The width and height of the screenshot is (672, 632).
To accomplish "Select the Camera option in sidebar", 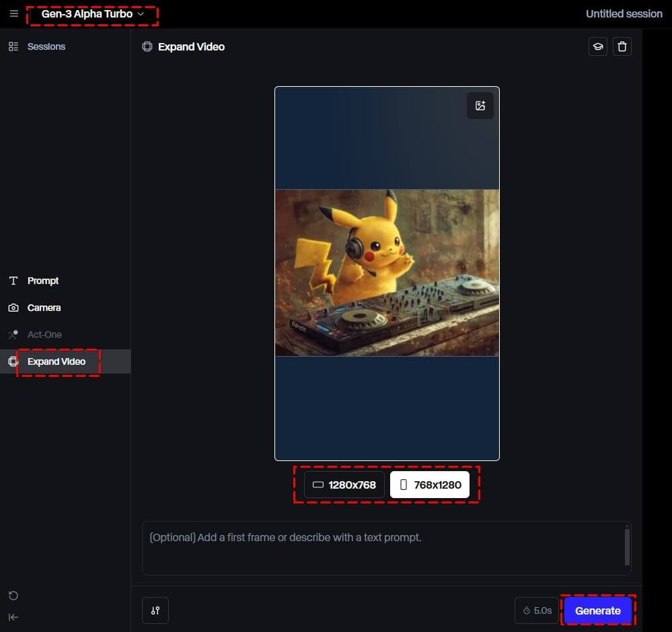I will [44, 308].
